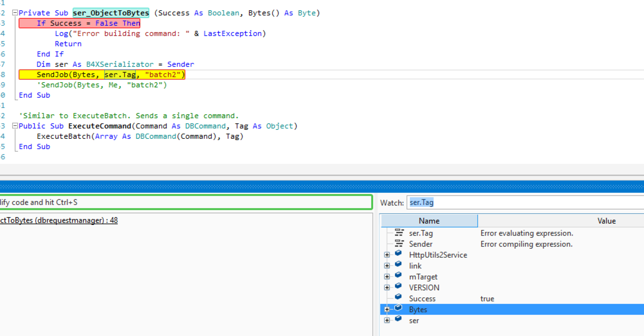Click the link object icon
644x336 pixels.
(x=398, y=264)
